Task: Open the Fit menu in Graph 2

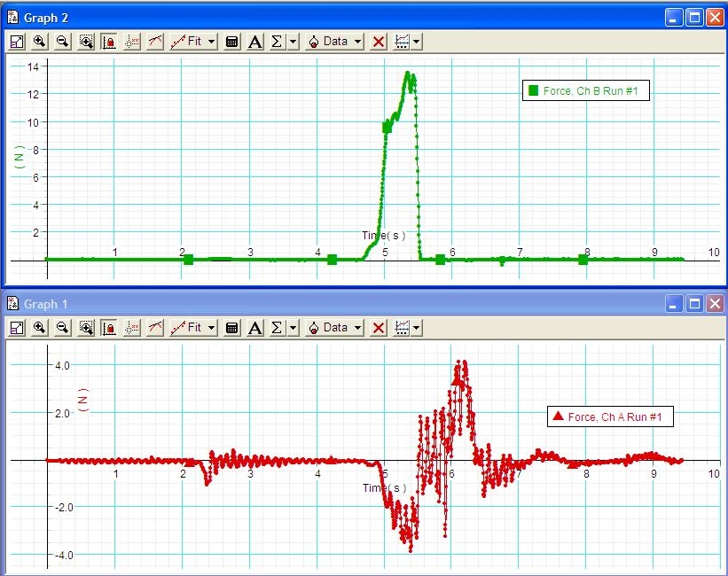Action: (x=193, y=42)
